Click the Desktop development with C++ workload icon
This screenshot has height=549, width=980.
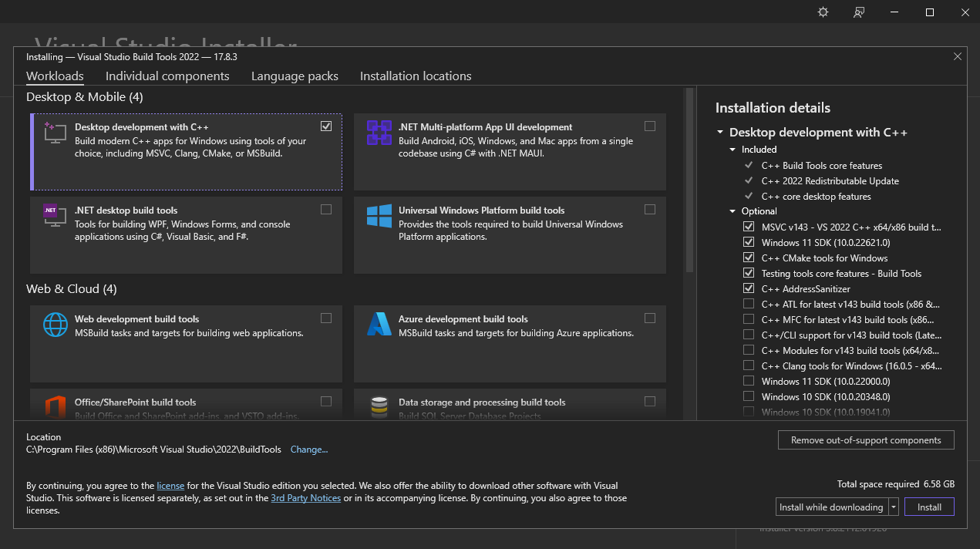(55, 133)
